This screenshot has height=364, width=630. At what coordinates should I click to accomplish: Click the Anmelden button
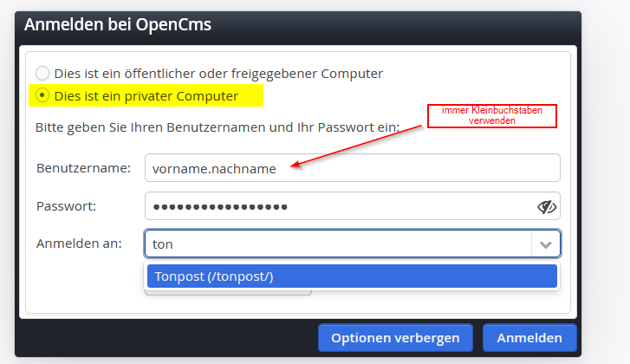(x=529, y=338)
